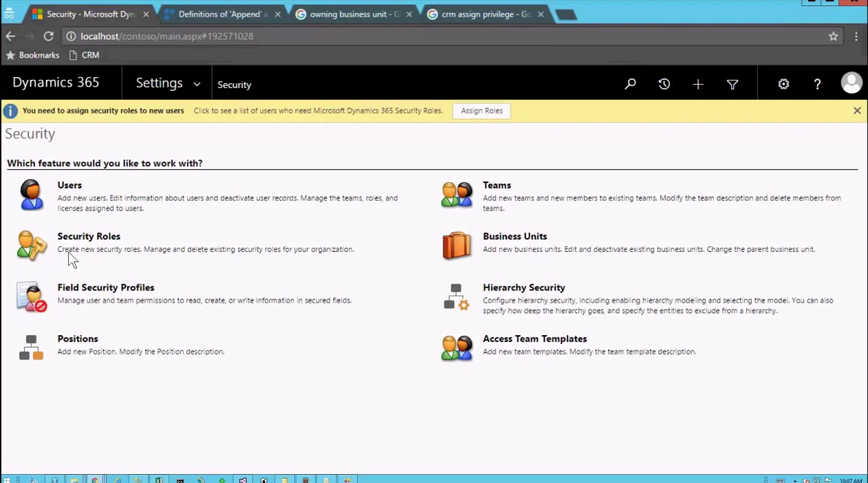This screenshot has width=868, height=483.
Task: Open the Excel taskbar icon
Action: (x=158, y=479)
